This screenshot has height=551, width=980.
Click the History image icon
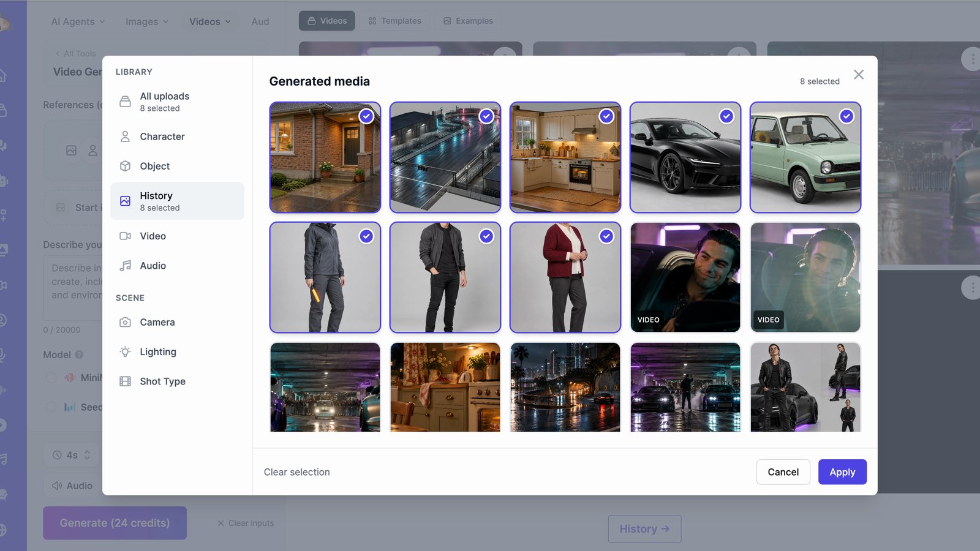point(125,201)
